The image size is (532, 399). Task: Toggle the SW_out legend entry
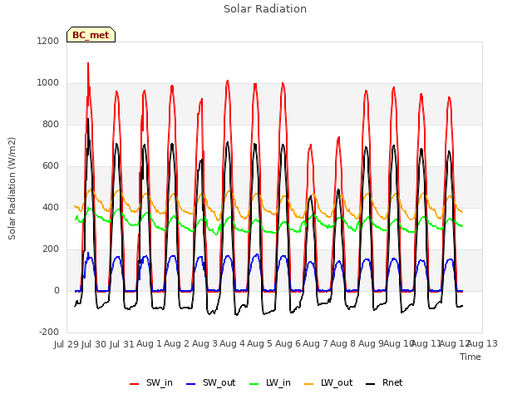210,382
